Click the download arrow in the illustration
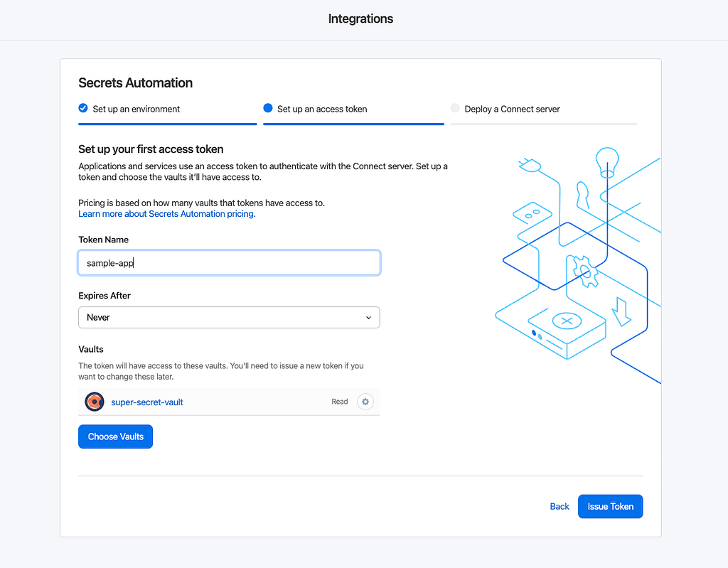 tap(622, 311)
